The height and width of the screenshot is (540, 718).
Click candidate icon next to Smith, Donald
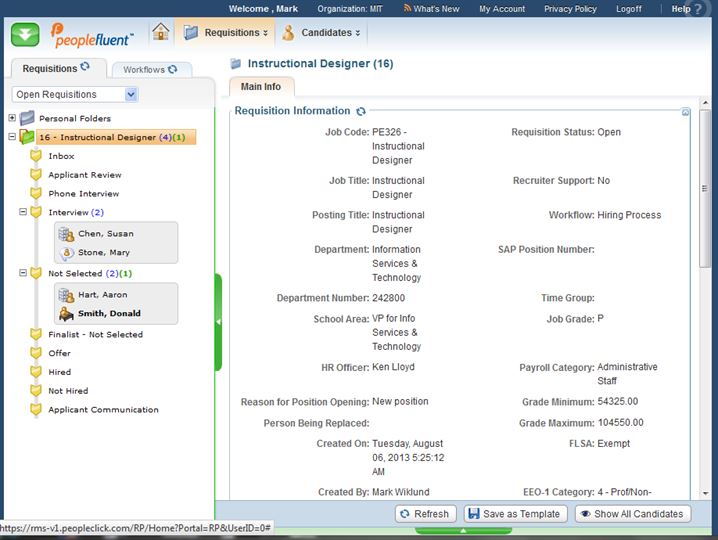click(x=66, y=313)
